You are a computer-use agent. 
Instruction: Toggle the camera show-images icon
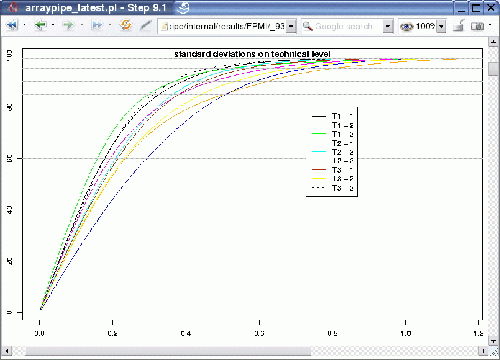[x=477, y=26]
